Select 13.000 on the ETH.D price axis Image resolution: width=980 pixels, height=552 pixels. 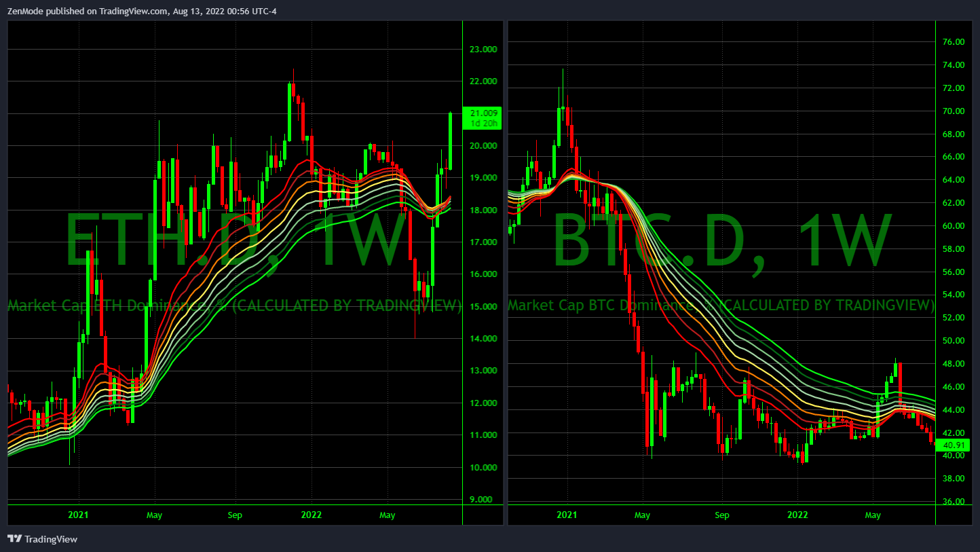[x=484, y=370]
